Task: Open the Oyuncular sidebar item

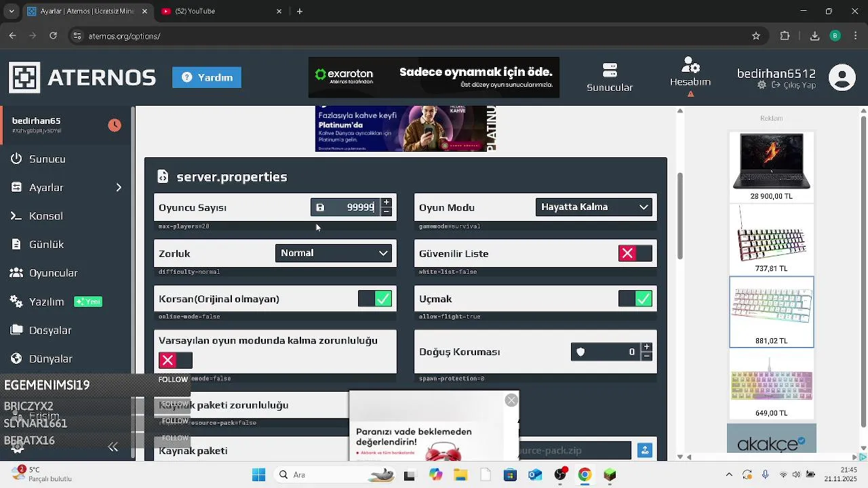Action: 53,273
